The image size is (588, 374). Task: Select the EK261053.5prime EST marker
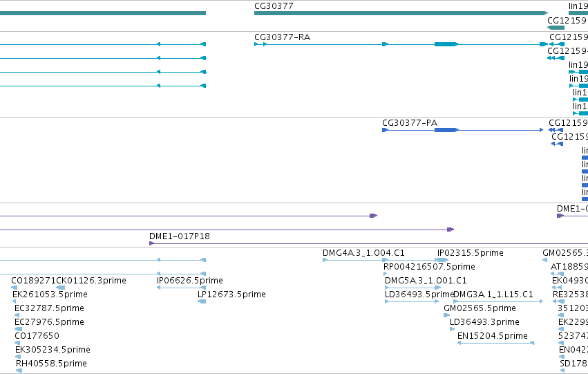(x=15, y=301)
